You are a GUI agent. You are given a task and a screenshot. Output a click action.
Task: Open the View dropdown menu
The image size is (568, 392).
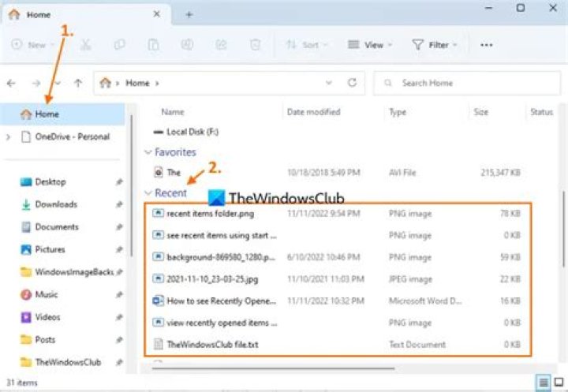tap(370, 44)
